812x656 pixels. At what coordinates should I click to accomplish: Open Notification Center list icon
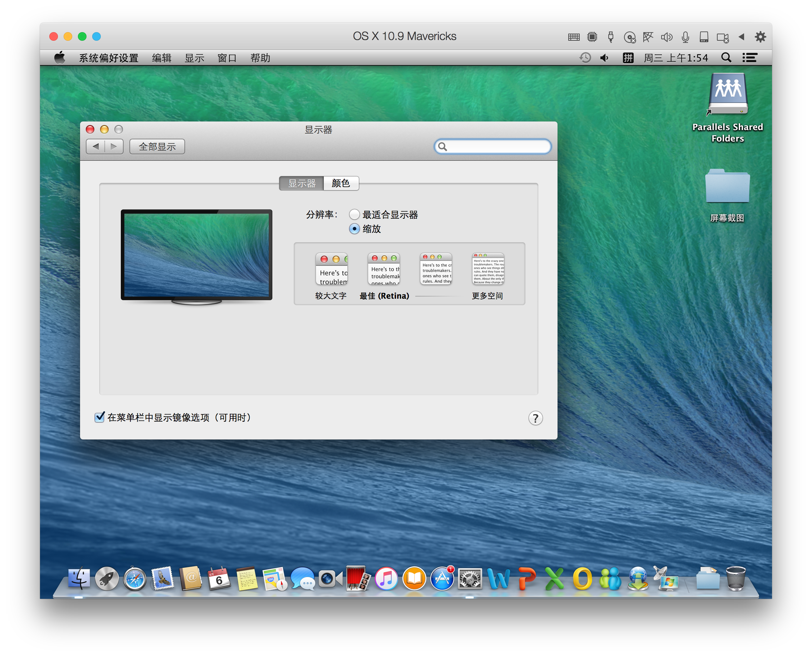749,58
